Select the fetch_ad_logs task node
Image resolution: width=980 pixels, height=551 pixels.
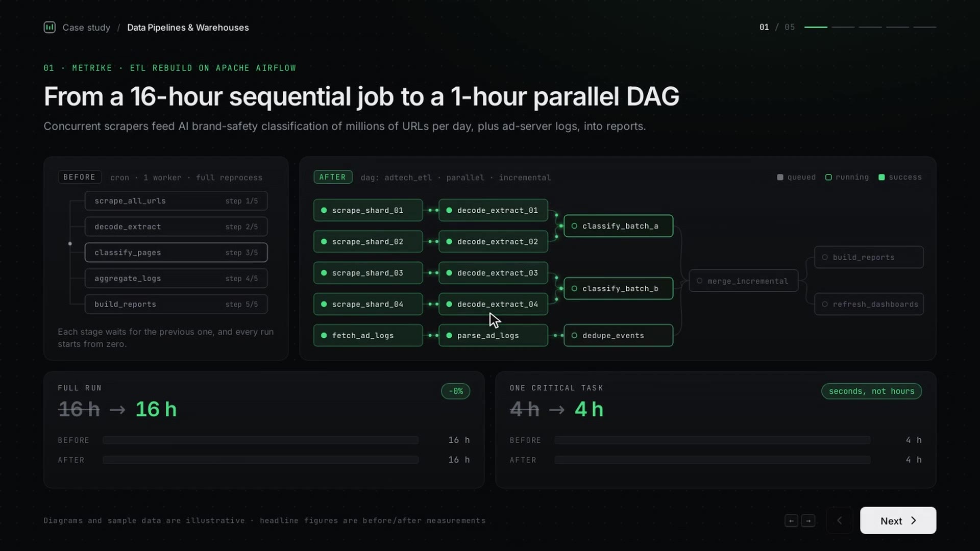[x=368, y=336]
